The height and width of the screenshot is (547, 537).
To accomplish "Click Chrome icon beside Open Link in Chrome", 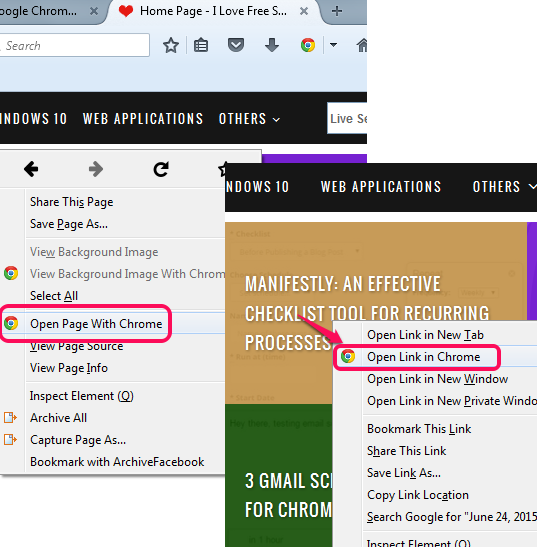I will pyautogui.click(x=348, y=356).
